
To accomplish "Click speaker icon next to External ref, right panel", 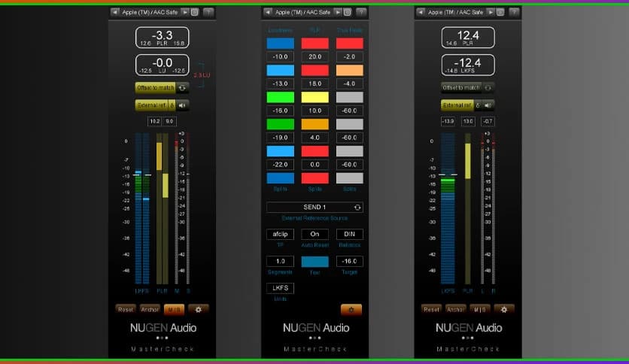I will (488, 105).
